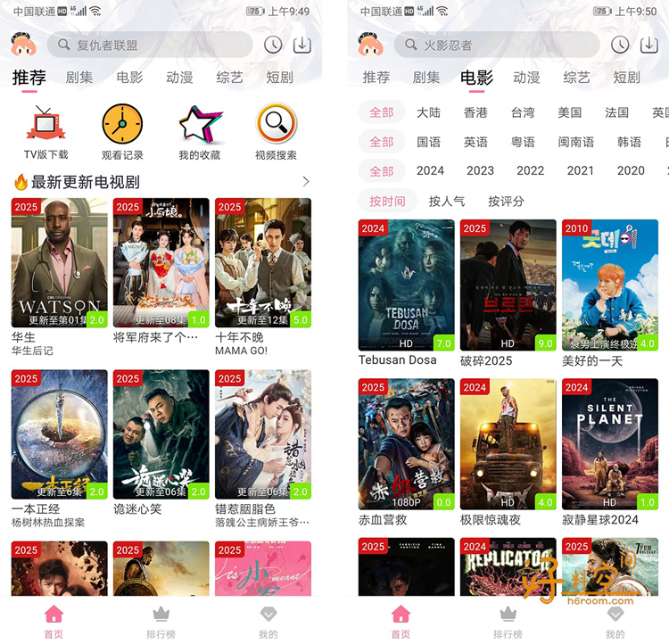This screenshot has width=669, height=644.
Task: Open the download icon in right screen header
Action: (649, 45)
